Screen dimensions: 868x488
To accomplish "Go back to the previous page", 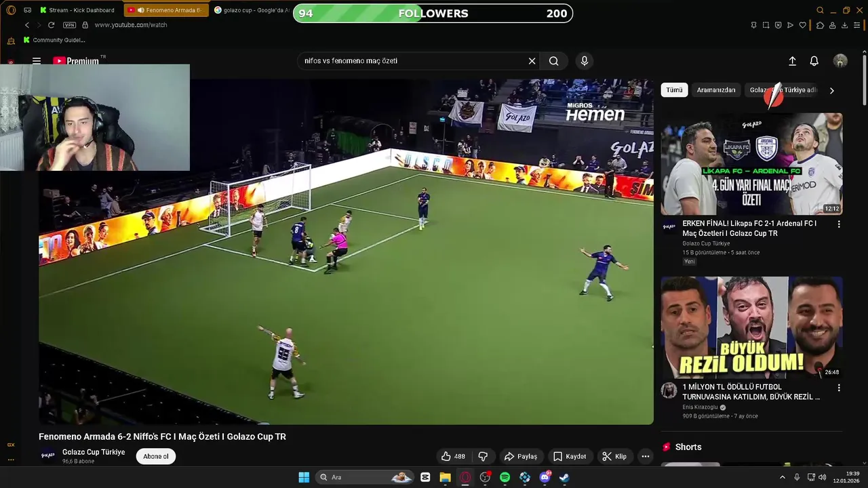I will [27, 25].
